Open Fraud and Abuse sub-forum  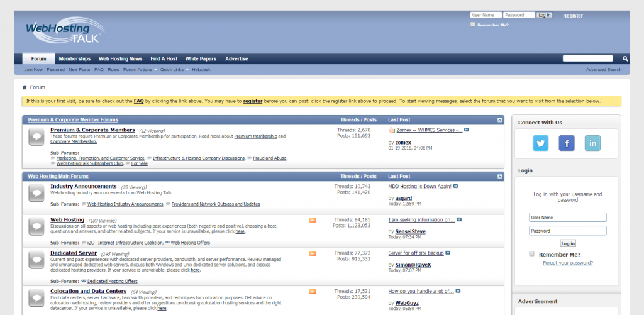coord(270,158)
